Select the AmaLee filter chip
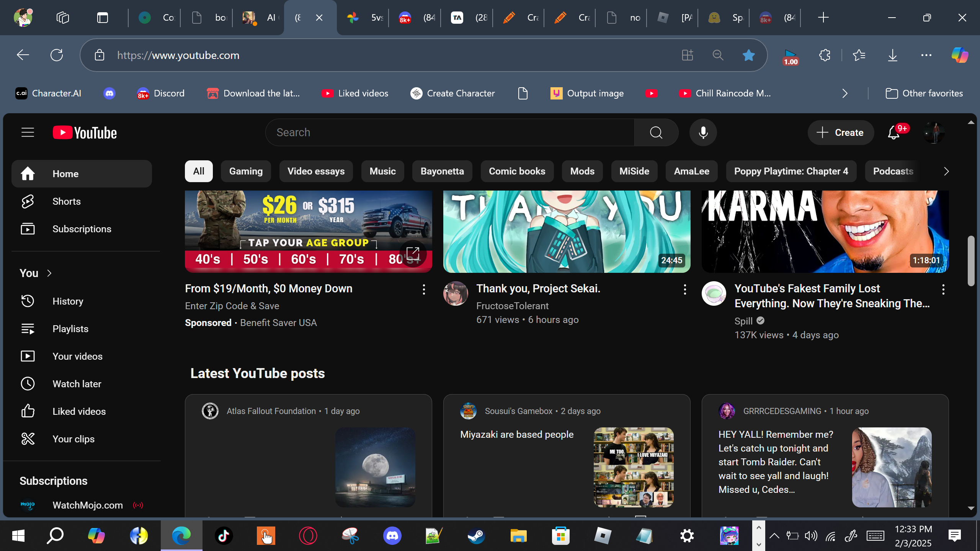 click(692, 171)
